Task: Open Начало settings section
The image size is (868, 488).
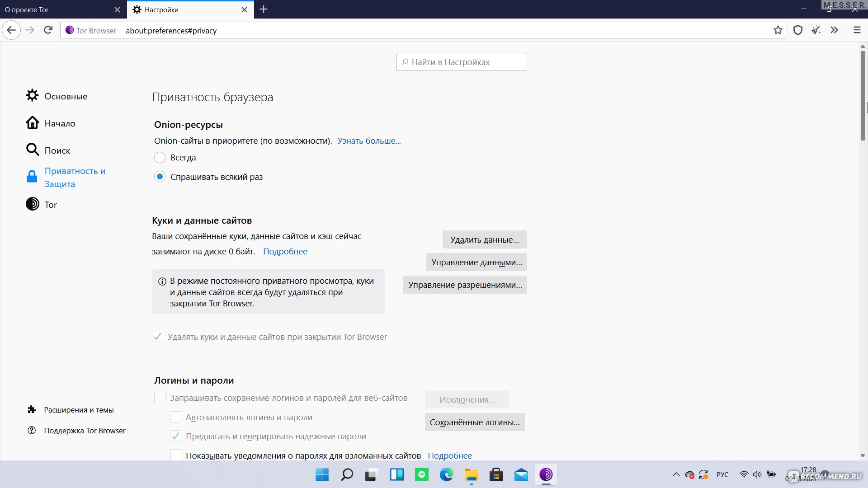Action: click(x=60, y=123)
